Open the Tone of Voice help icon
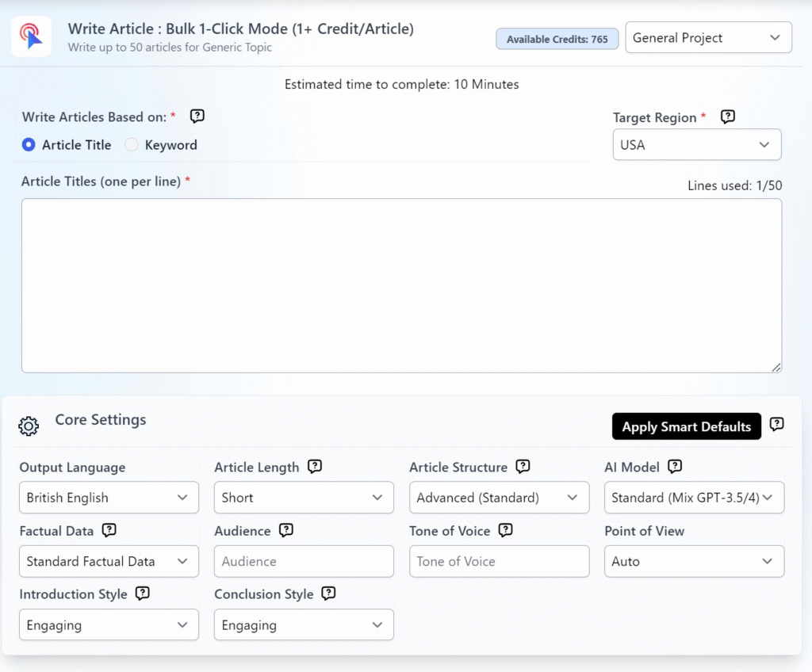This screenshot has width=812, height=672. click(x=505, y=530)
